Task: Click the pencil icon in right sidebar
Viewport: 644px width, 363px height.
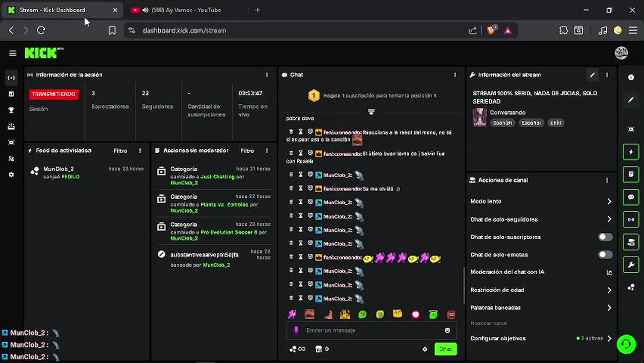Action: [x=631, y=100]
